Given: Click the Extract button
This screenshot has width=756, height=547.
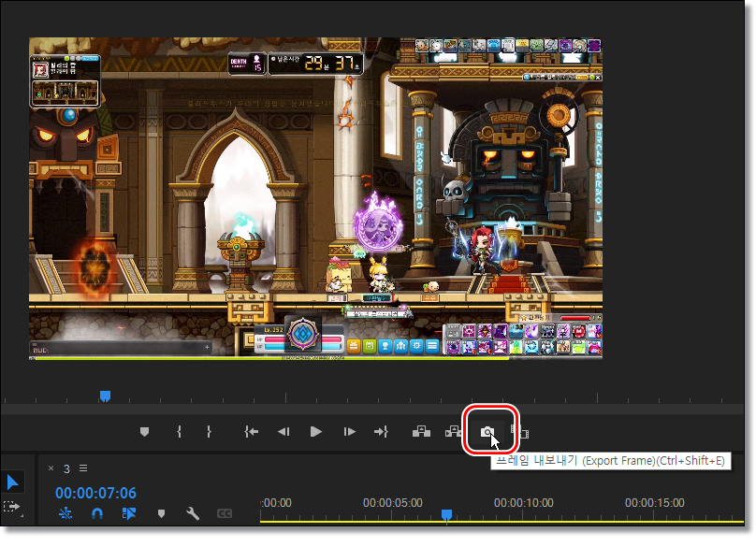Looking at the screenshot, I should 453,431.
